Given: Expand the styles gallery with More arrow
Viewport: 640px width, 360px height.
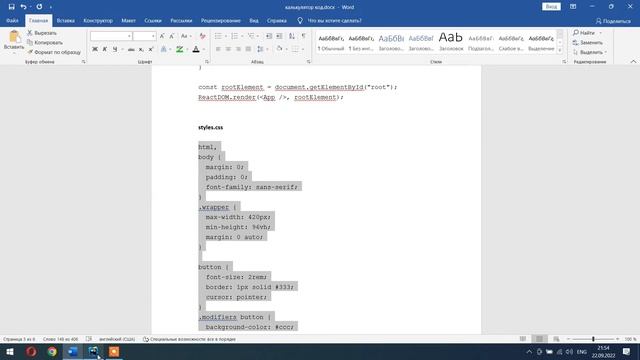Looking at the screenshot, I should [x=560, y=51].
